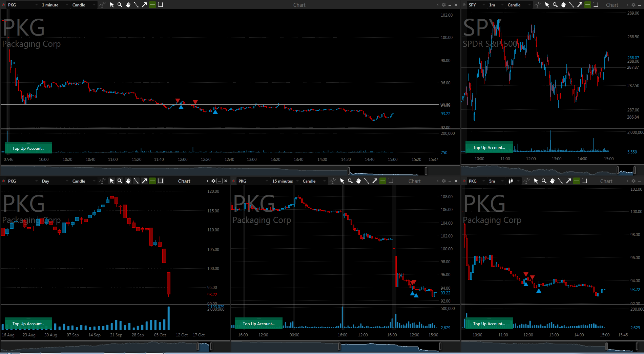Toggle the red link dot on PKG 5m chart
The image size is (644, 354).
click(464, 181)
